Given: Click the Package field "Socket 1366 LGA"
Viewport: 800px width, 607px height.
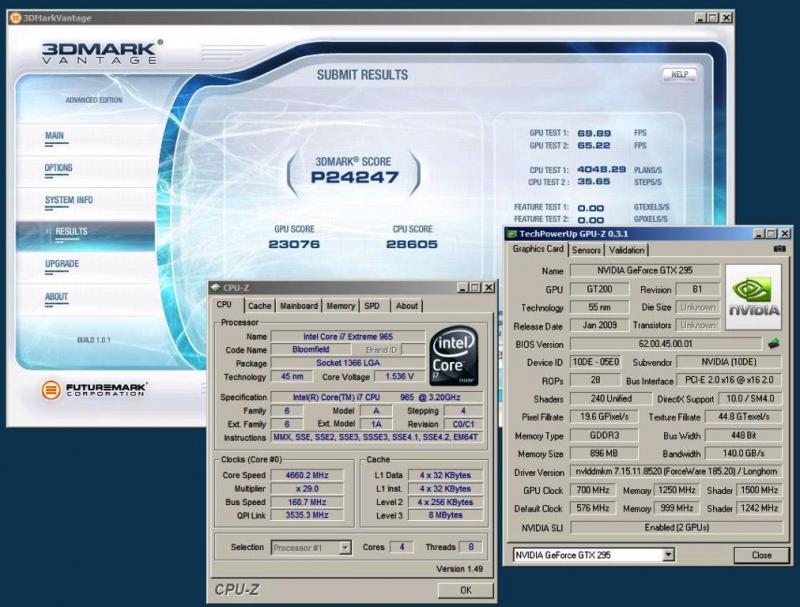Looking at the screenshot, I should [x=348, y=363].
